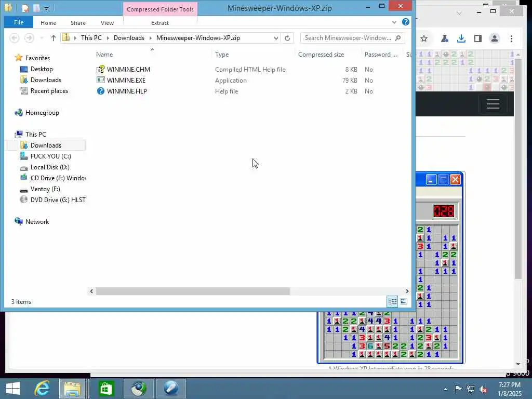This screenshot has width=532, height=399.
Task: Toggle the browser's side panel icon
Action: [478, 38]
